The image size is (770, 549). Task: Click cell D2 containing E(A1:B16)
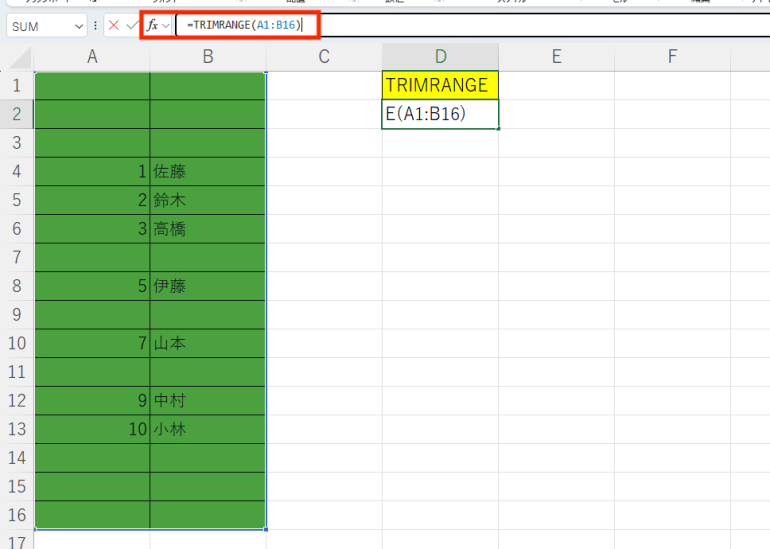tap(440, 114)
